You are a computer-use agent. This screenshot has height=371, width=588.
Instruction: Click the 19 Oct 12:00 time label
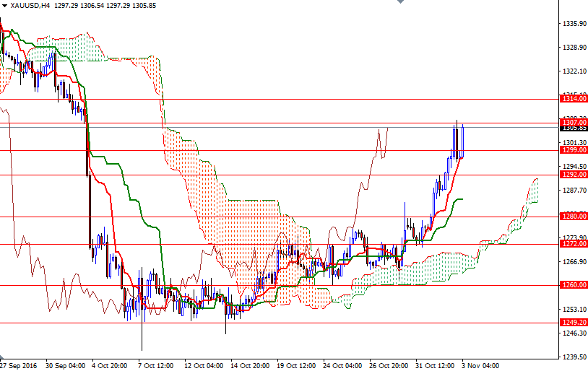coord(297,365)
